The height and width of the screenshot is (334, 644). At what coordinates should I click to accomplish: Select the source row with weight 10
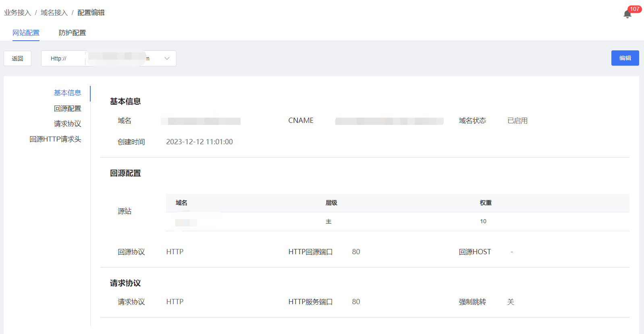point(397,222)
